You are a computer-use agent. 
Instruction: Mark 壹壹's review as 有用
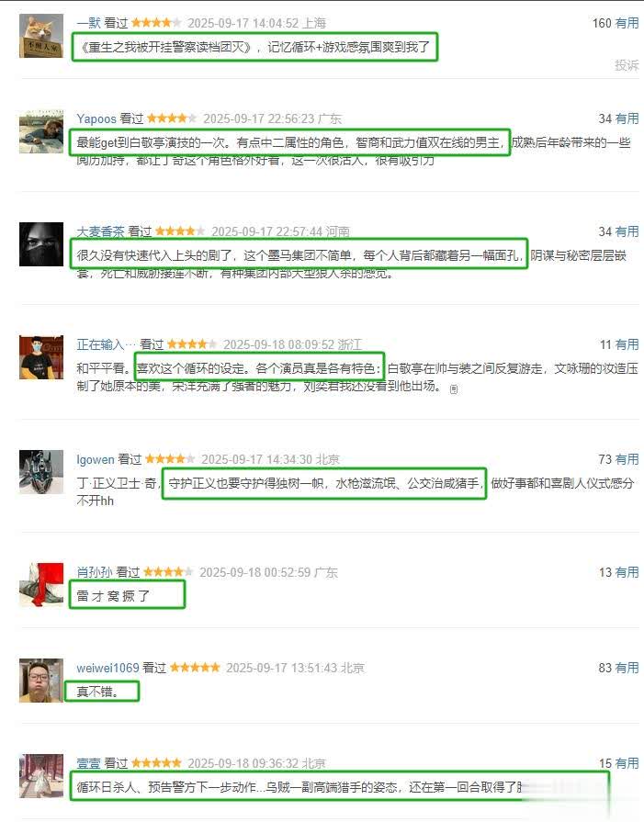click(627, 763)
